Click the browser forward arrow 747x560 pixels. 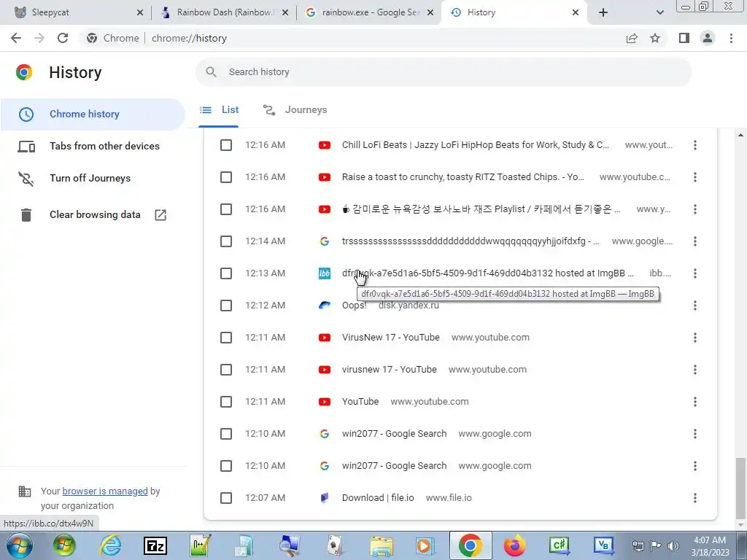coord(39,38)
